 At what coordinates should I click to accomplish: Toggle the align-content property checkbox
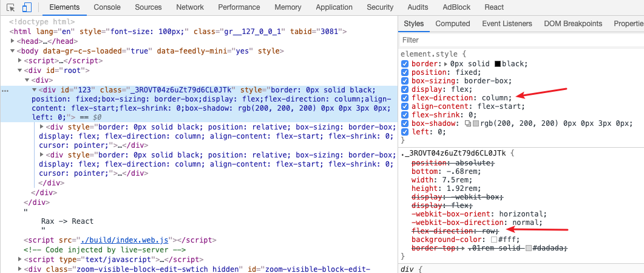point(405,106)
